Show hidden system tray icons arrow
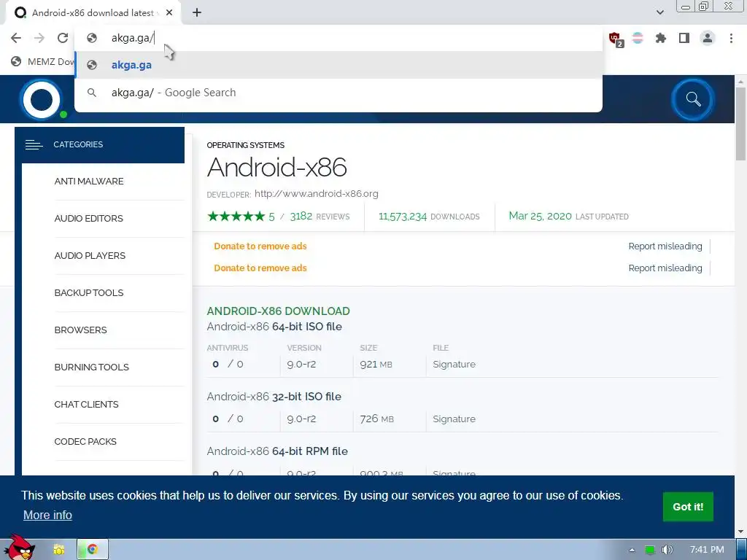The image size is (747, 560). (632, 550)
